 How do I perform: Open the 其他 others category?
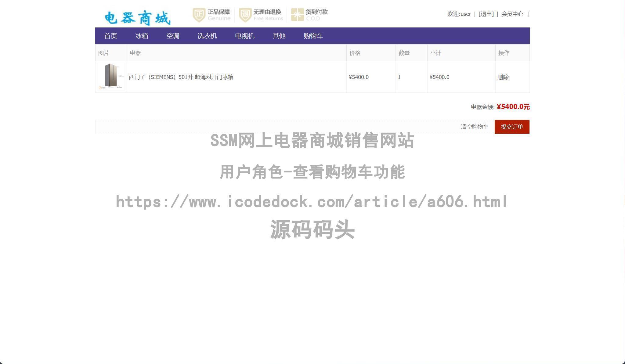click(x=279, y=36)
